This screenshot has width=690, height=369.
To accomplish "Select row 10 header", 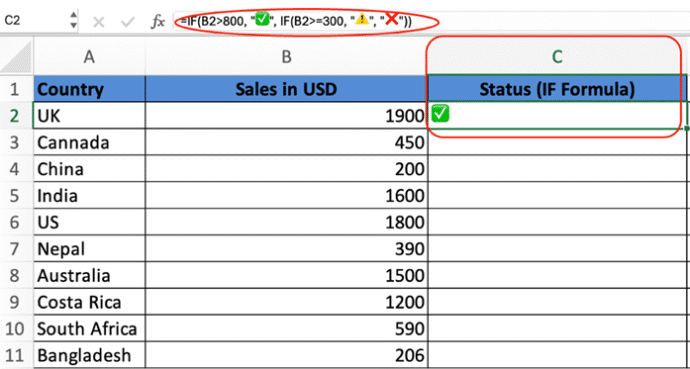I will tap(16, 329).
